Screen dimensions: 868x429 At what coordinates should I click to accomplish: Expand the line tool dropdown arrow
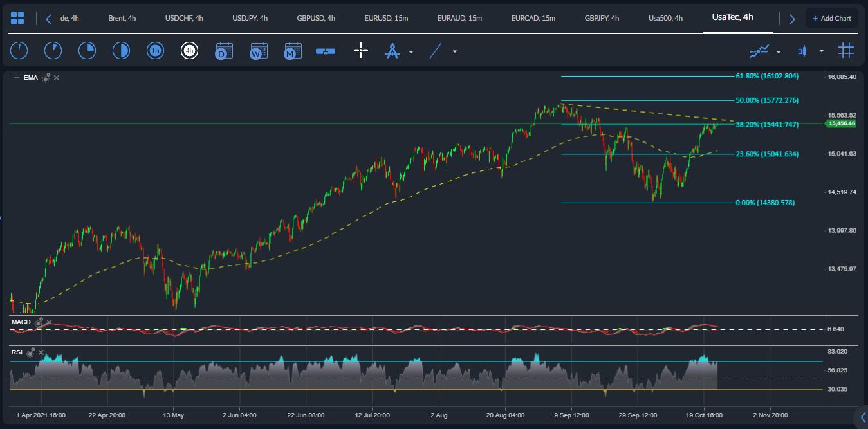455,51
